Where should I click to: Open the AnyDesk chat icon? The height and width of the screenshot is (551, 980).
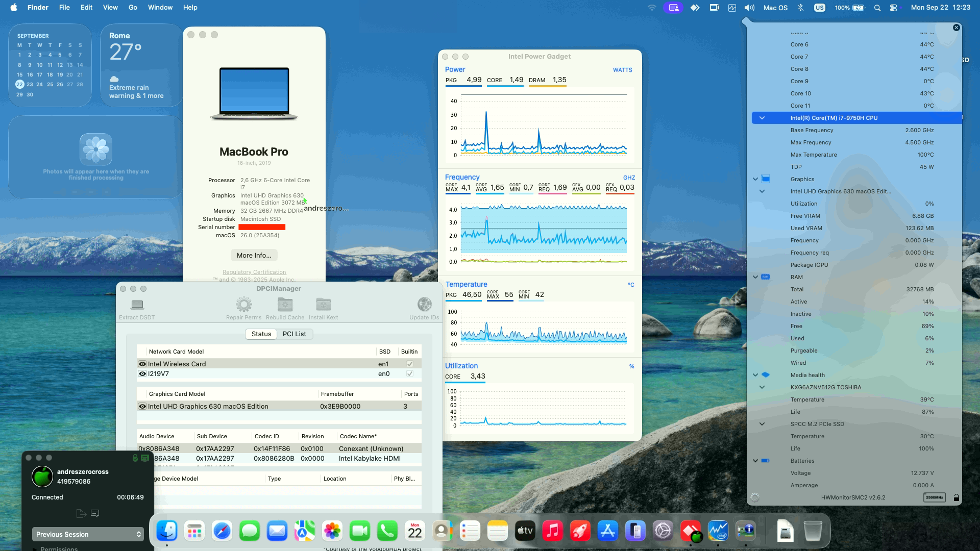95,513
